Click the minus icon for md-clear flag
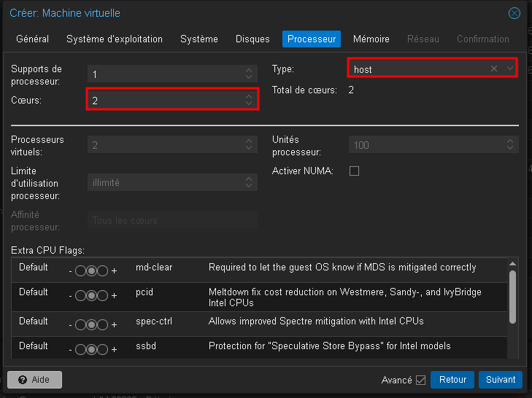 pos(71,270)
